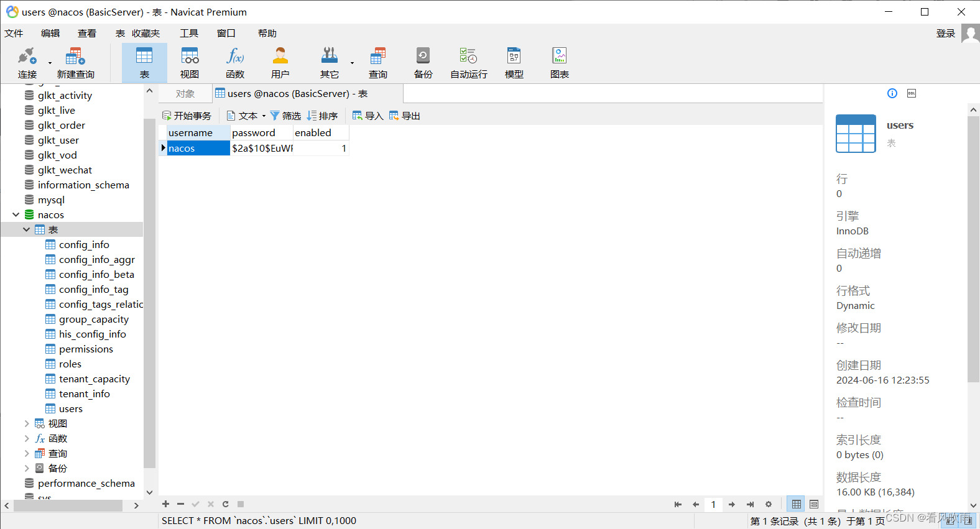Refresh table data icon
Image resolution: width=980 pixels, height=529 pixels.
226,504
